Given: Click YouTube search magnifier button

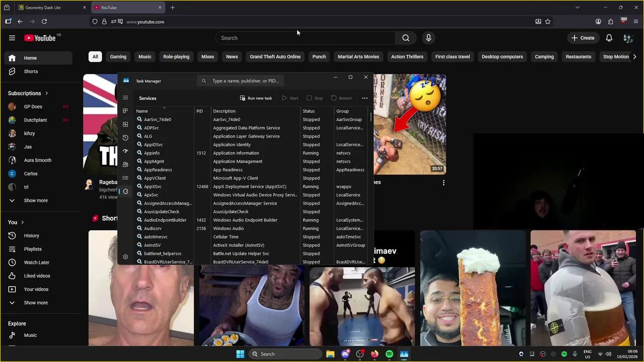Looking at the screenshot, I should coord(406,38).
